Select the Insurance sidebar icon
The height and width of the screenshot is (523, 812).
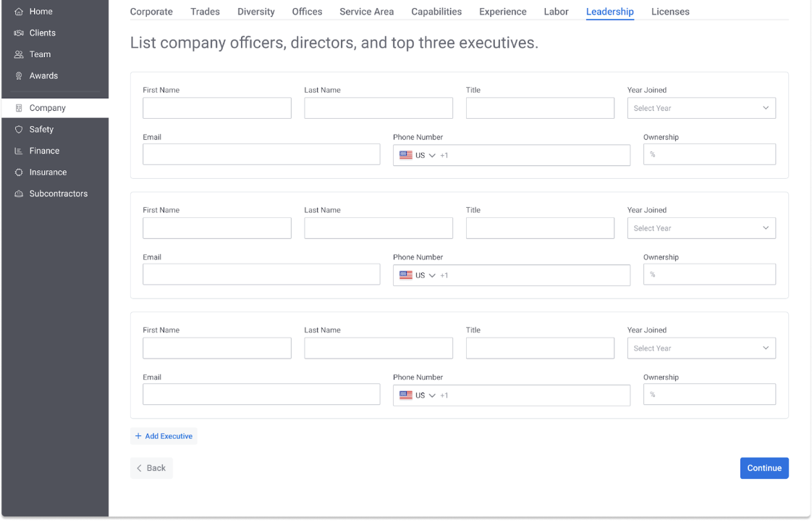coord(19,172)
